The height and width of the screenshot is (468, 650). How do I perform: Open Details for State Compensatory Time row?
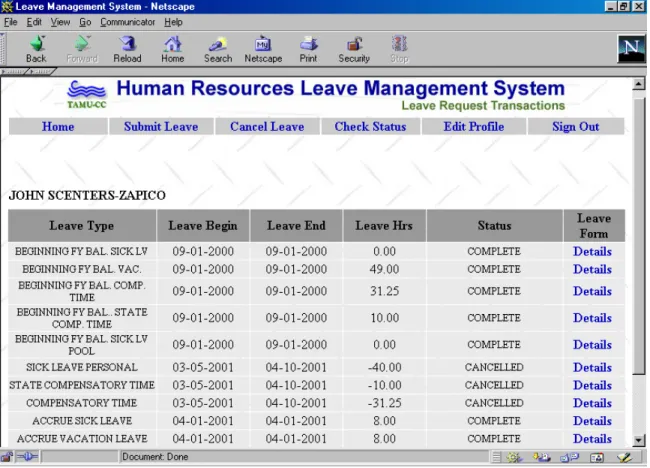(x=592, y=386)
